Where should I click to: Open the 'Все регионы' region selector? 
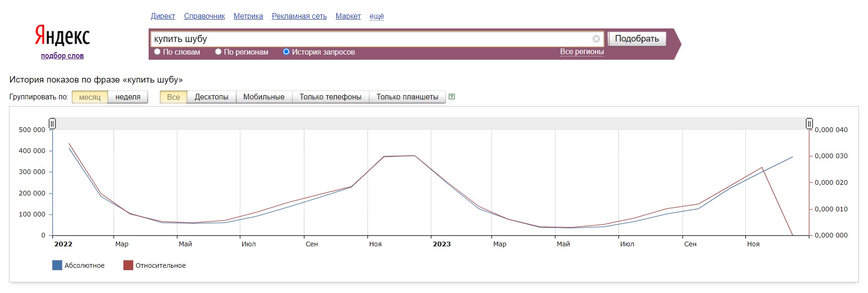click(581, 52)
